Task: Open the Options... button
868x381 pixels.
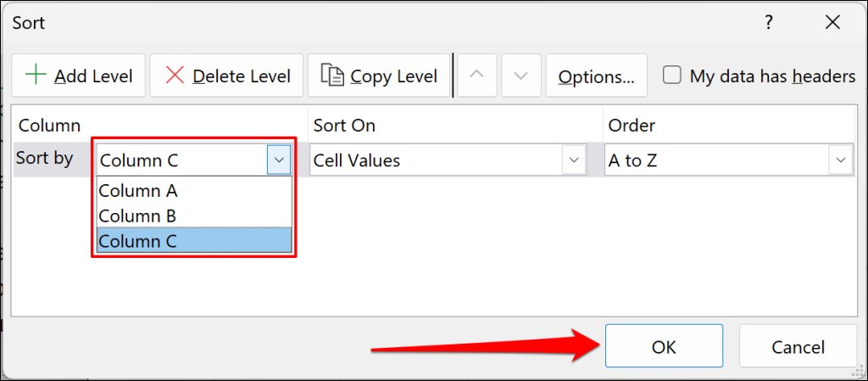Action: 596,76
